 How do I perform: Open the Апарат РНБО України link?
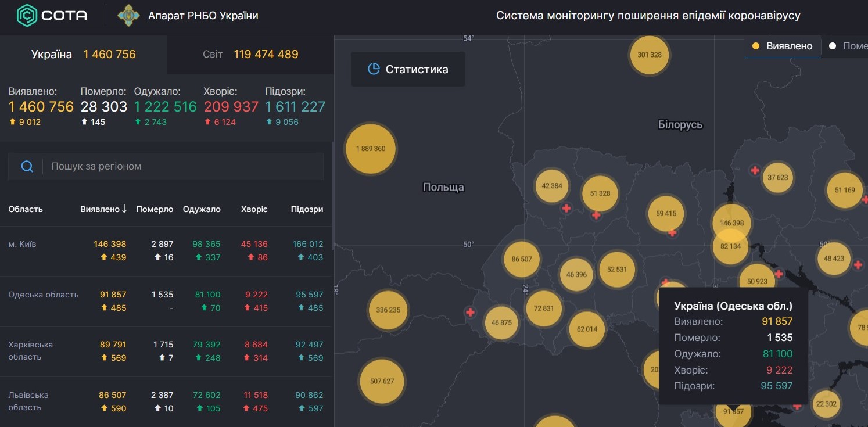coord(203,16)
